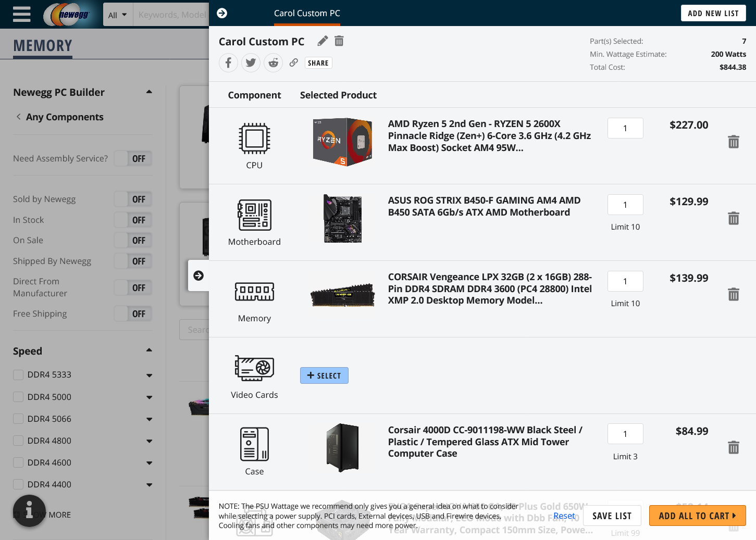Share build on Facebook
Screen dimensions: 756x540
coord(228,63)
